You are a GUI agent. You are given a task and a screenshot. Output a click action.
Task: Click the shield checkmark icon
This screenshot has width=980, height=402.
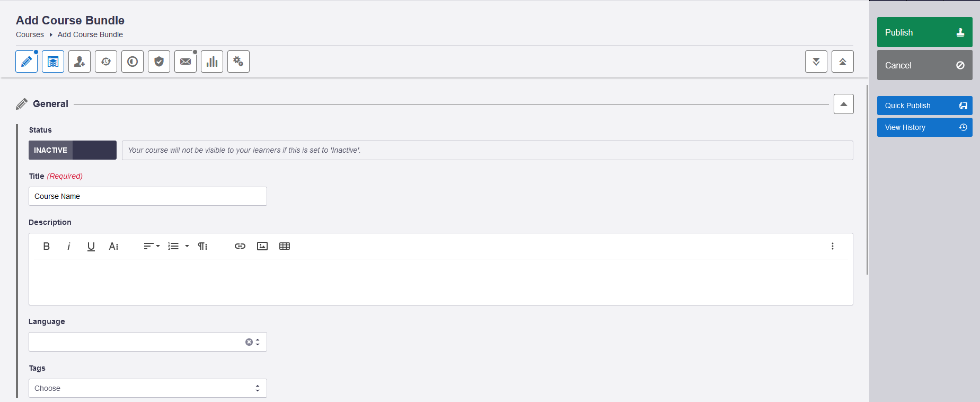click(159, 62)
